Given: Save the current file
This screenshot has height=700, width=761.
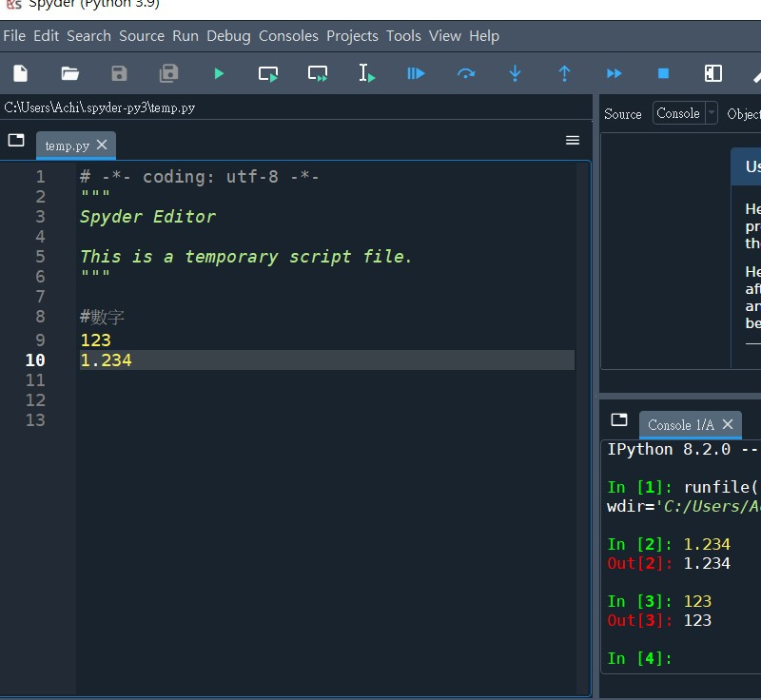Looking at the screenshot, I should coord(119,73).
